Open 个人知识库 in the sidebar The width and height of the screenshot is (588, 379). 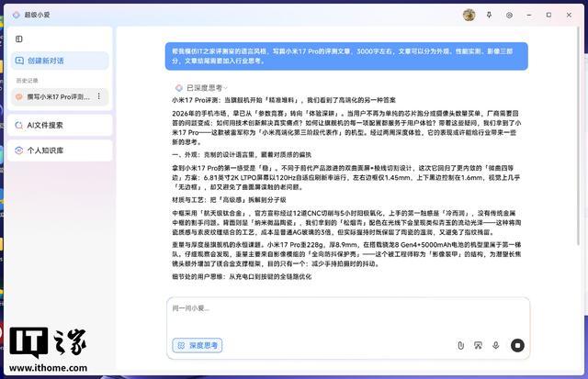click(x=60, y=150)
